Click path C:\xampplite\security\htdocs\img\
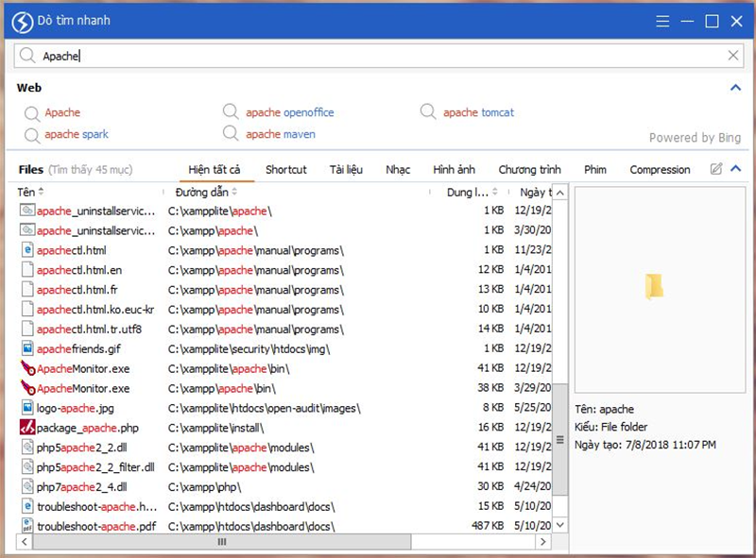The width and height of the screenshot is (756, 558). click(x=249, y=349)
